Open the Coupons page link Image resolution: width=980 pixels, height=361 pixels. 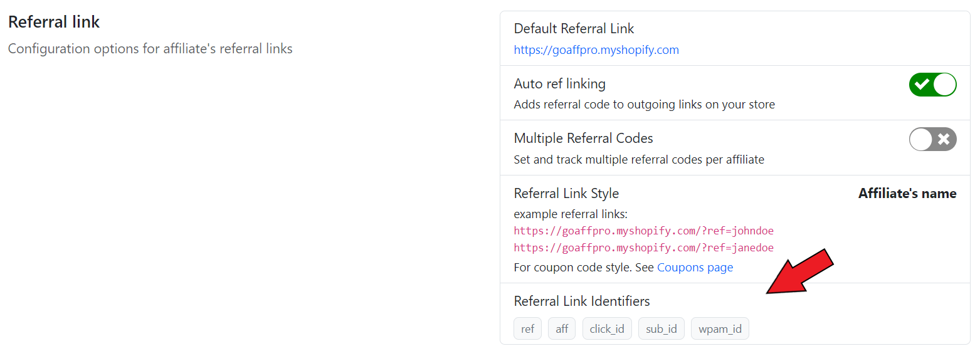695,268
